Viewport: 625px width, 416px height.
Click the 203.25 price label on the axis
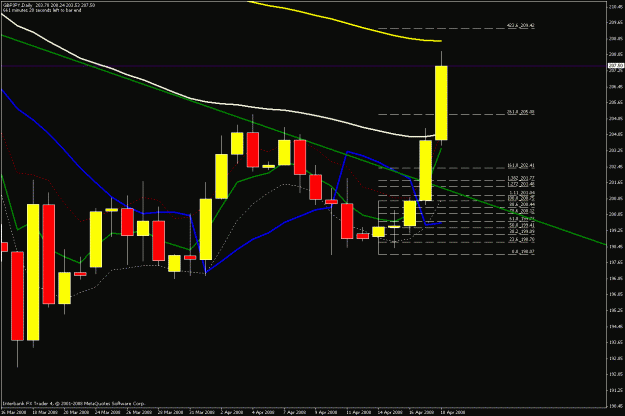pos(615,150)
